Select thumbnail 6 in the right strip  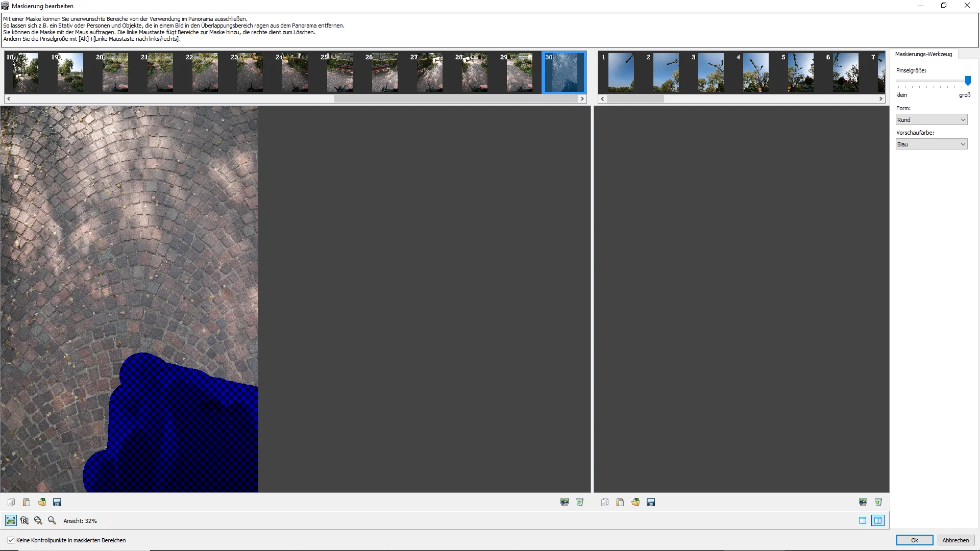846,72
